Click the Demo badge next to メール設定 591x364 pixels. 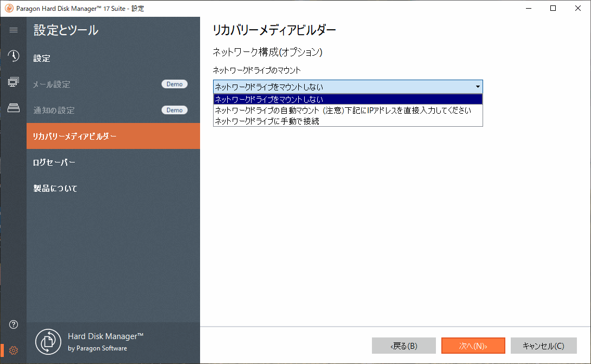(x=175, y=84)
